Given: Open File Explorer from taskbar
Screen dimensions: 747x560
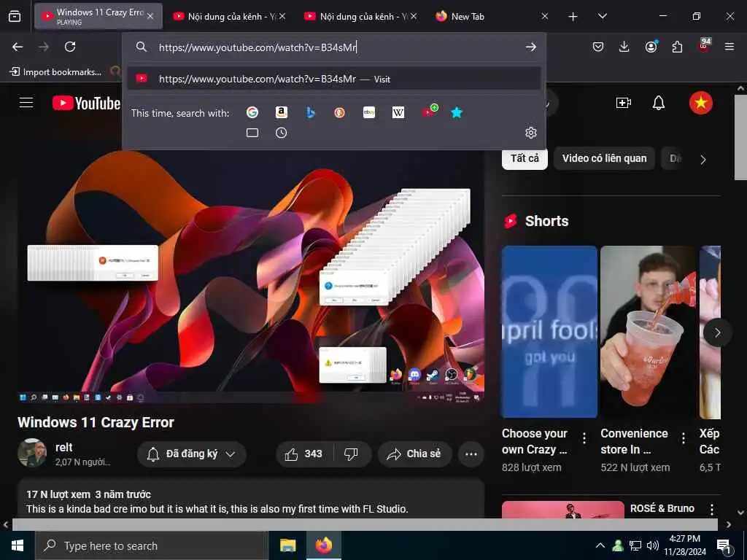Looking at the screenshot, I should [287, 545].
